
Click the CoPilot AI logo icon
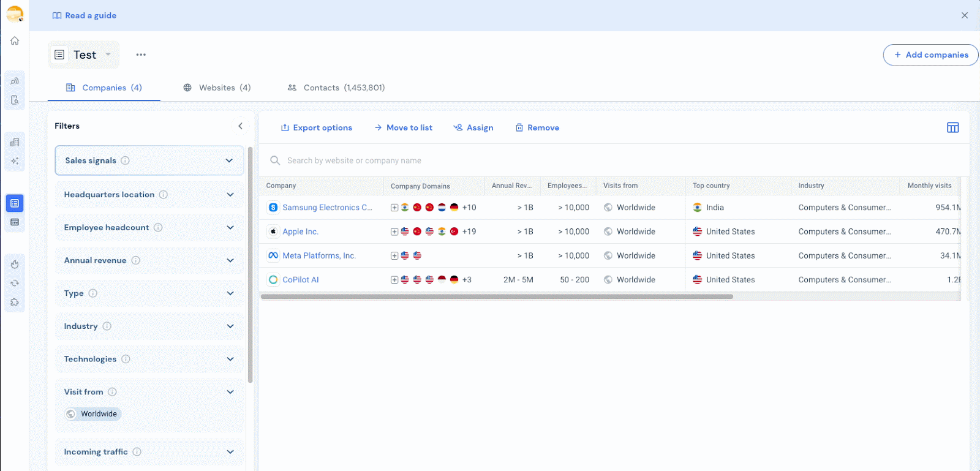273,280
